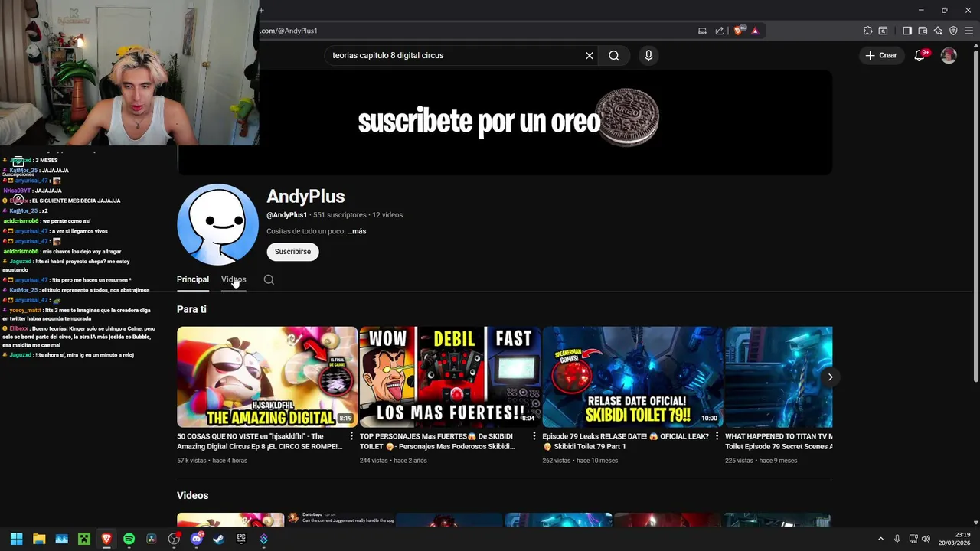
Task: Open SKIBIDI TOILET 79 release date thumbnail
Action: coord(632,377)
